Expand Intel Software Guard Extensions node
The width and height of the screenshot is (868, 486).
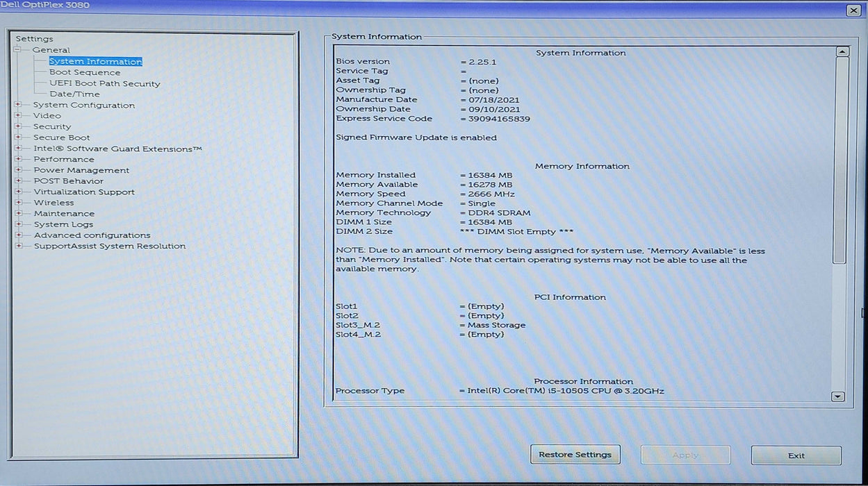(19, 149)
